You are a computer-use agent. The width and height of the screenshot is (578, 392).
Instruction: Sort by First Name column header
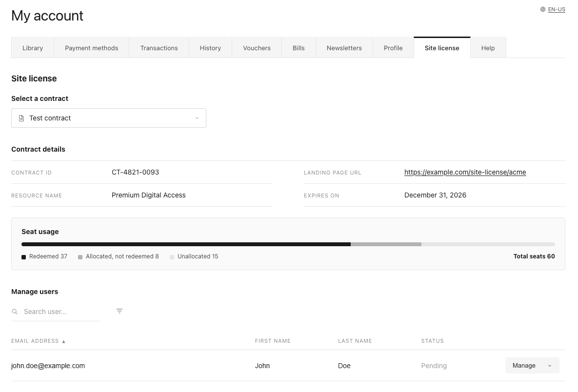pos(273,341)
